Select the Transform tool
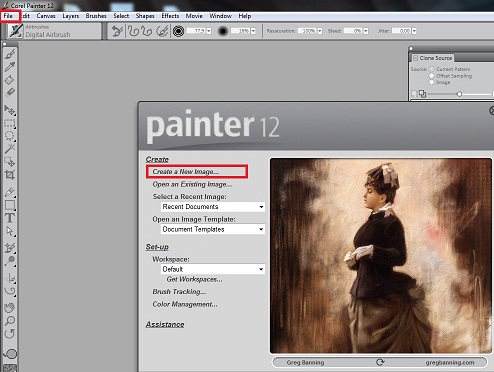The height and width of the screenshot is (372, 494). coord(10,162)
